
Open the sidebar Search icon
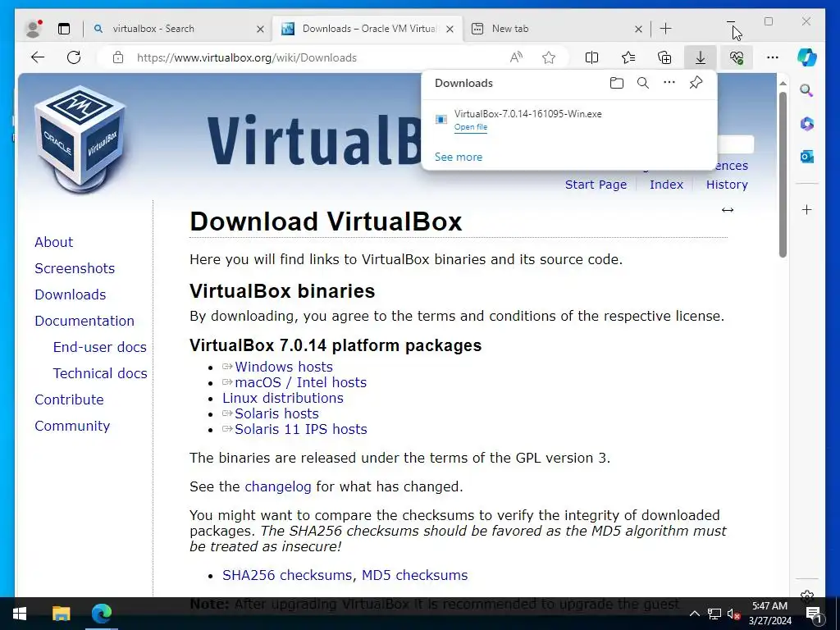[807, 90]
